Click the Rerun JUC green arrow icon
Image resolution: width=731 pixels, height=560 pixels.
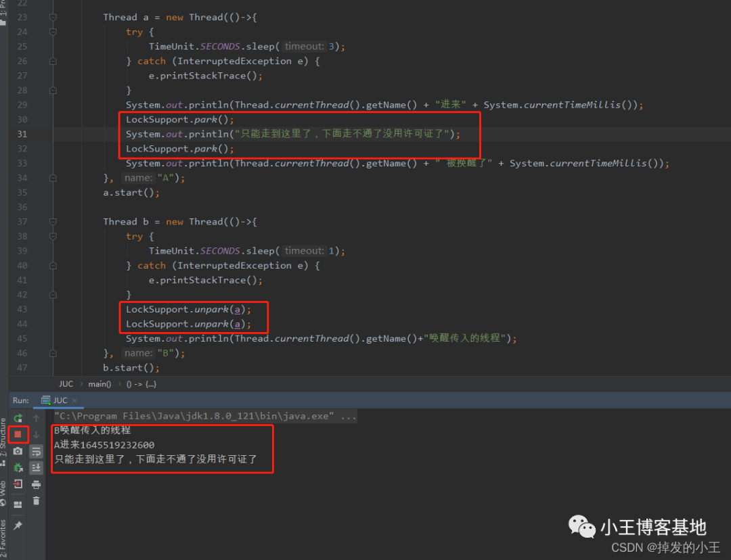[18, 418]
